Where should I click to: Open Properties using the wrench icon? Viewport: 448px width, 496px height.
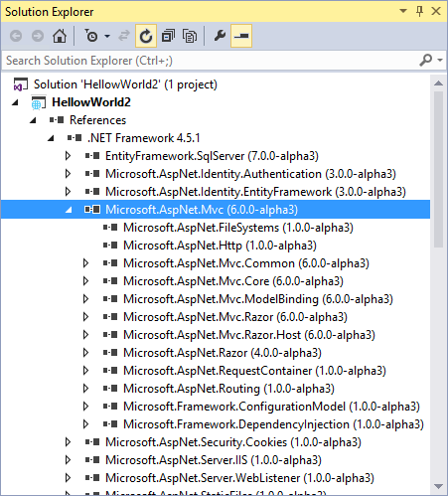tap(220, 36)
